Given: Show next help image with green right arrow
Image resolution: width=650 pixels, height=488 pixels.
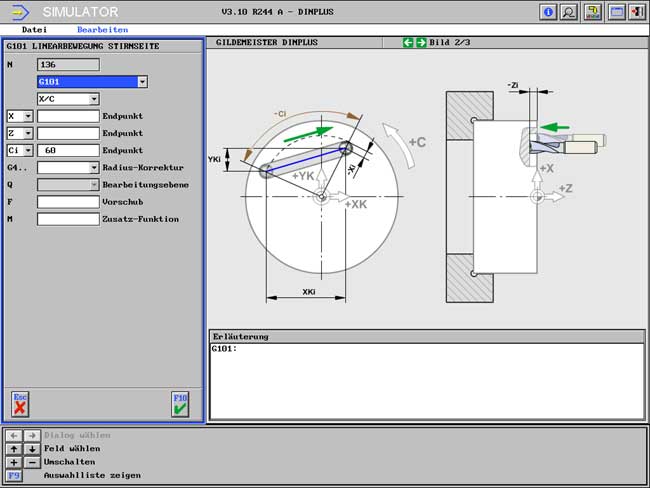Looking at the screenshot, I should coord(420,43).
